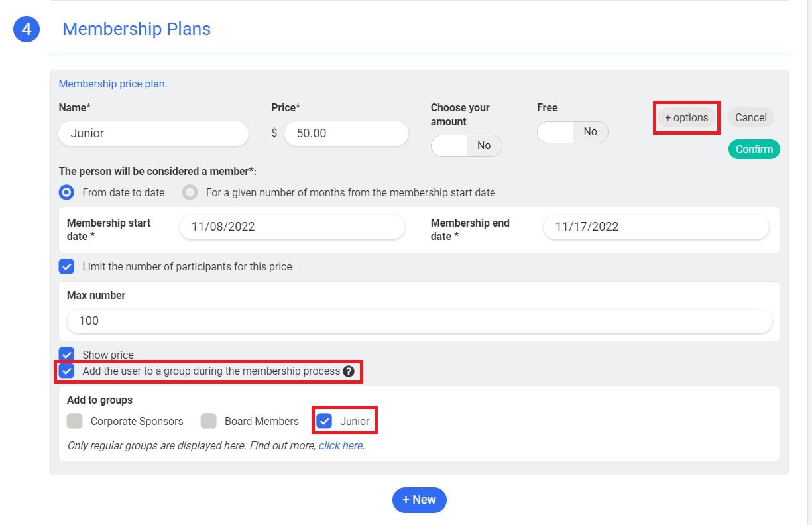The width and height of the screenshot is (812, 525).
Task: Toggle the Free switch
Action: click(572, 132)
